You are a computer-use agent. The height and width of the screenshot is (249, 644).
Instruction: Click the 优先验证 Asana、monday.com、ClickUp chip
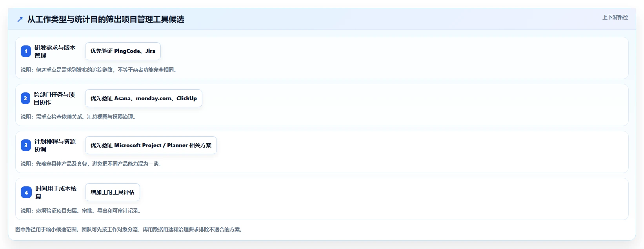coord(144,98)
